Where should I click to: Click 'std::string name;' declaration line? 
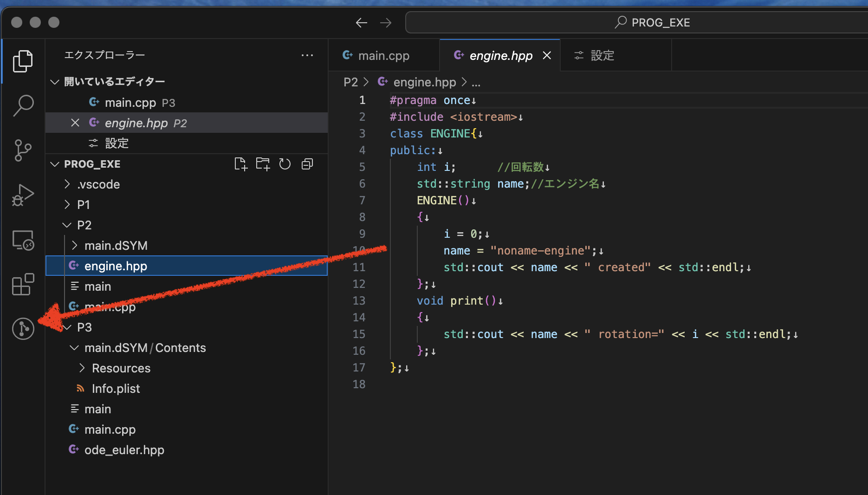pos(473,184)
